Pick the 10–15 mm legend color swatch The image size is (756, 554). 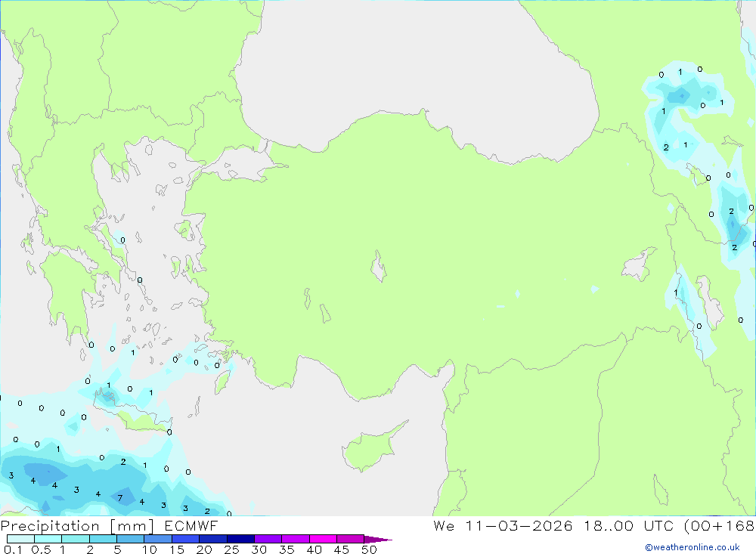(x=158, y=539)
